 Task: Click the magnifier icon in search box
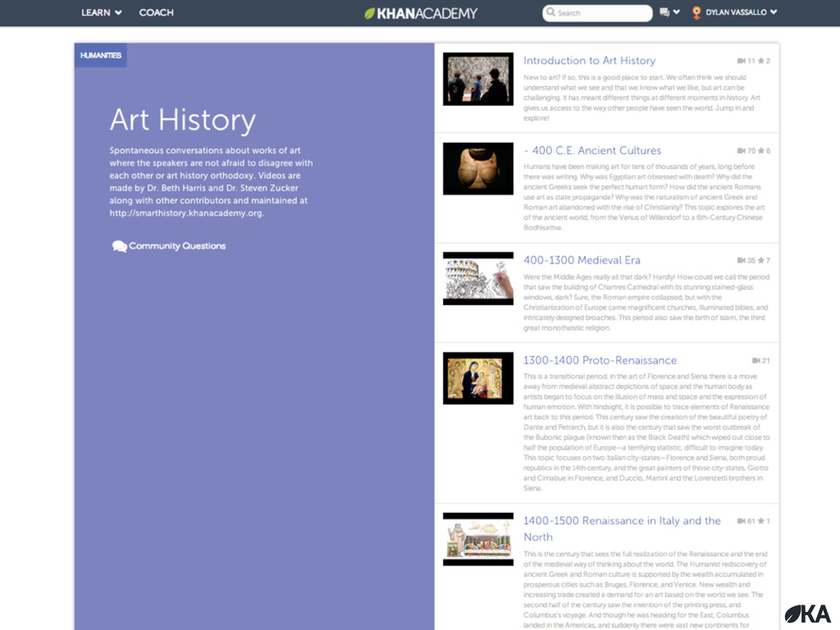(x=550, y=12)
